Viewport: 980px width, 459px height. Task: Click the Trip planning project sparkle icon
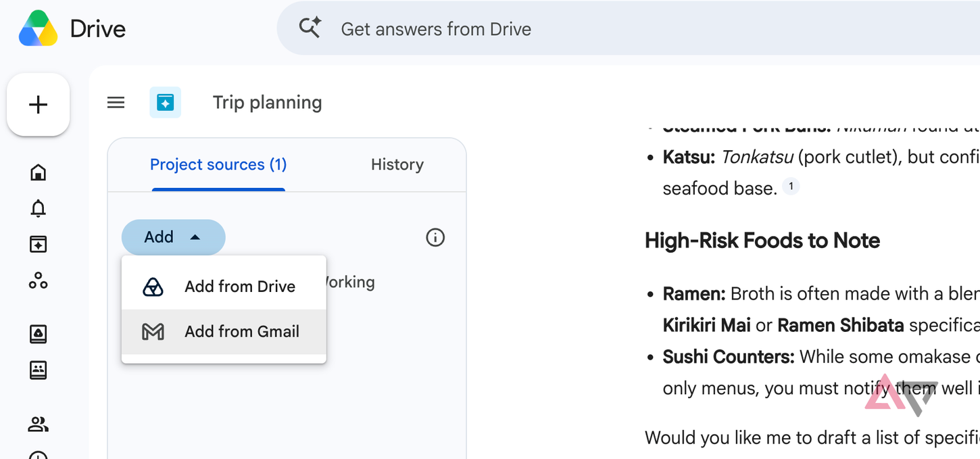point(166,103)
